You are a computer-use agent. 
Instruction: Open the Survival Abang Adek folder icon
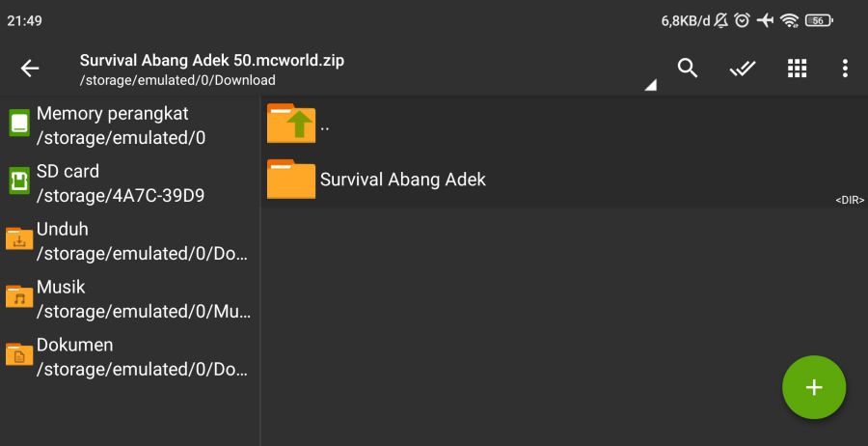[x=291, y=179]
